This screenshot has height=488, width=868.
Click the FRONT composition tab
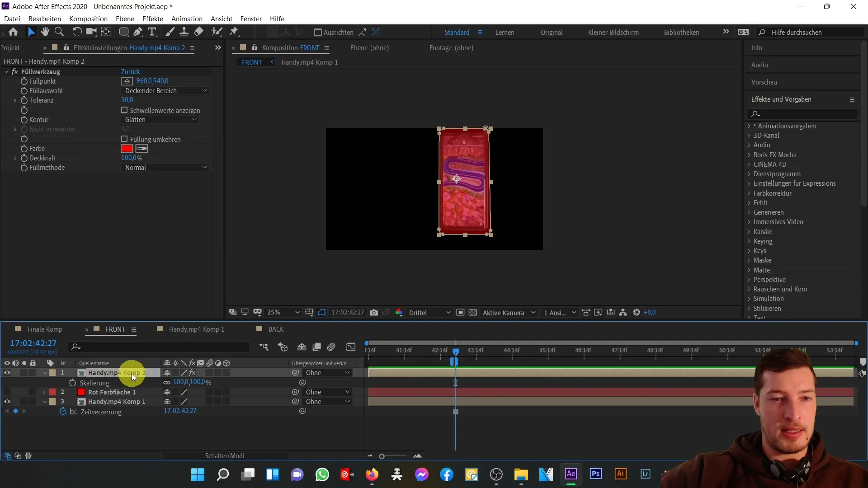[x=114, y=329]
